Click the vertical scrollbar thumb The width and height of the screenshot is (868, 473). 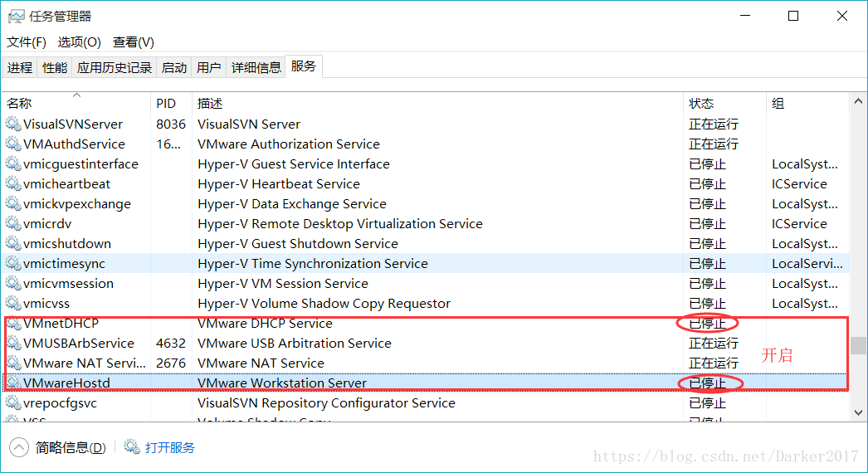pyautogui.click(x=858, y=345)
